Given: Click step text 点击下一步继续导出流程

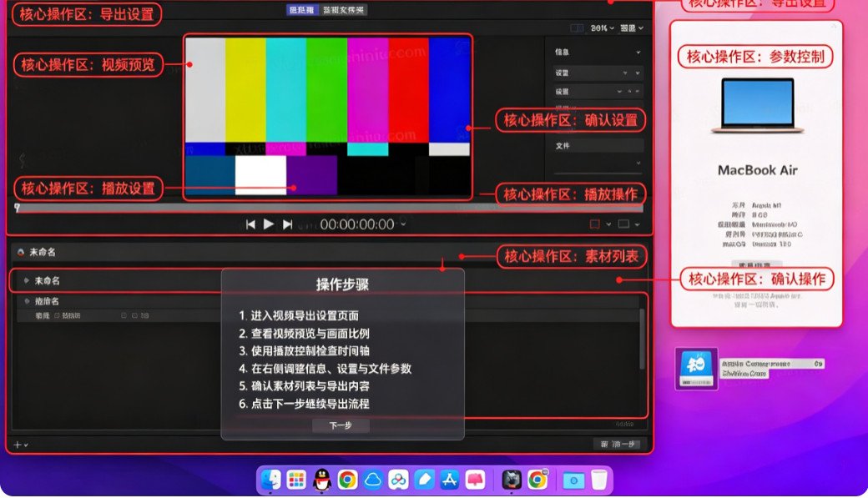Looking at the screenshot, I should [310, 404].
